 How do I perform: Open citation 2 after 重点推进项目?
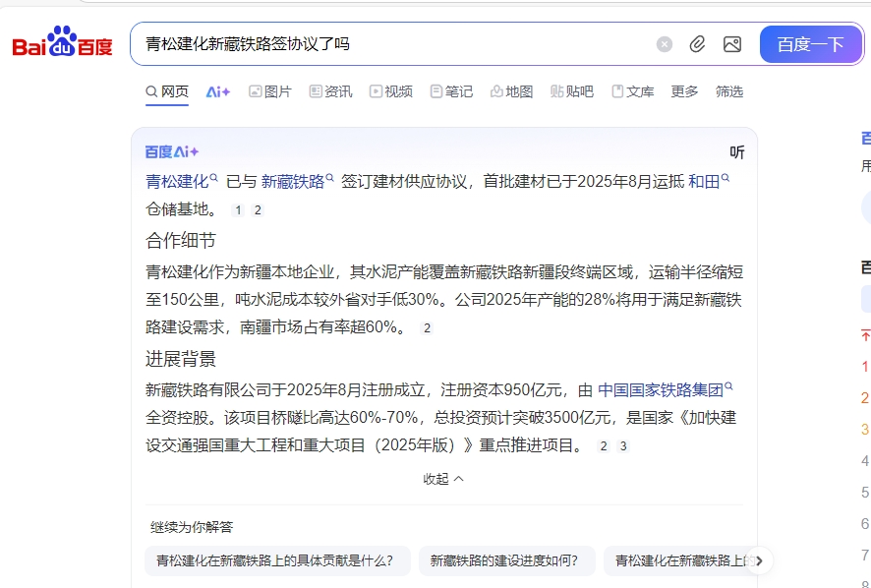coord(604,445)
